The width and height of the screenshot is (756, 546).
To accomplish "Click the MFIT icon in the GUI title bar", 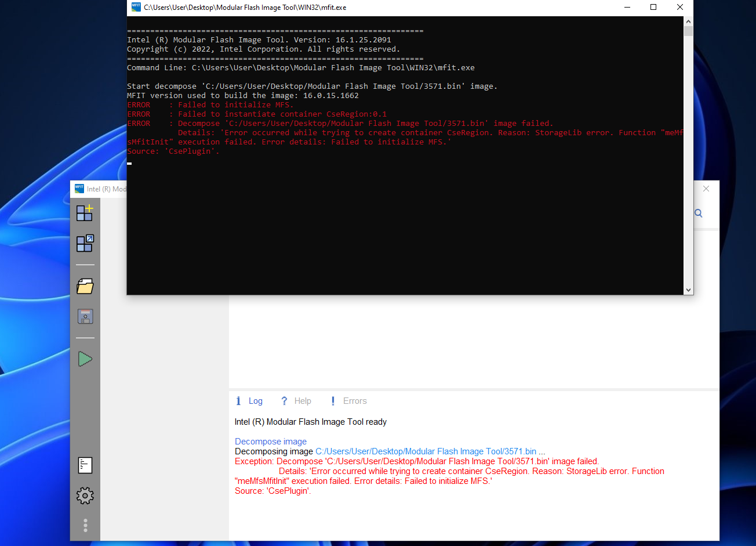I will click(79, 189).
